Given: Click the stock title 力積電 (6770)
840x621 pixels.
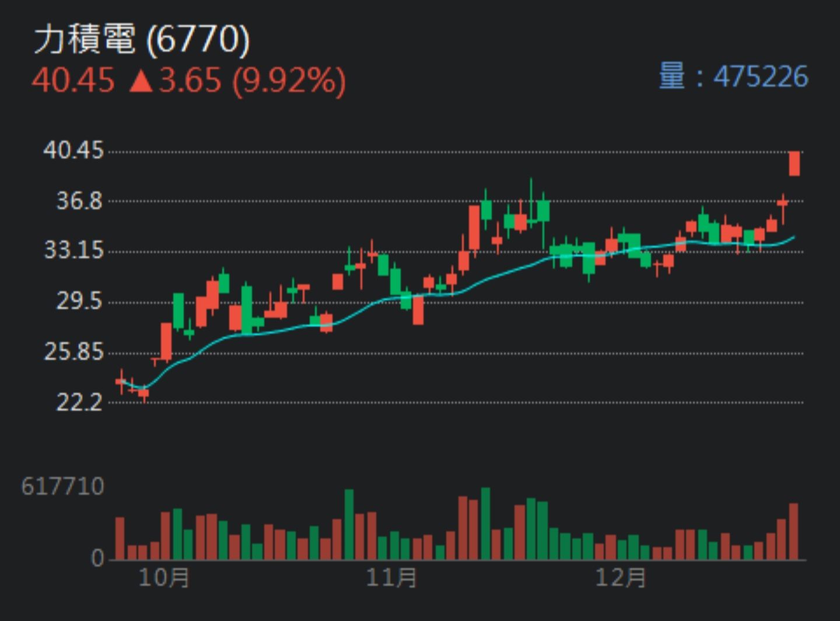Looking at the screenshot, I should pyautogui.click(x=142, y=39).
